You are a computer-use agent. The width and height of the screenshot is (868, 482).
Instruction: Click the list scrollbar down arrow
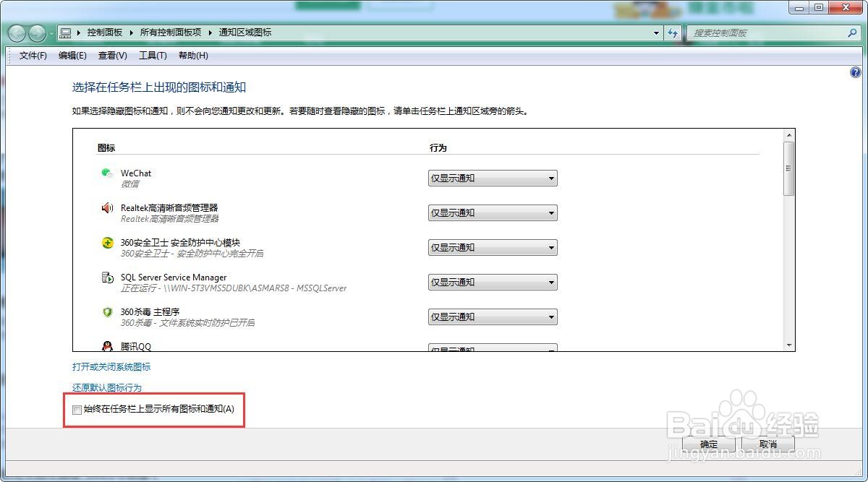[x=789, y=345]
